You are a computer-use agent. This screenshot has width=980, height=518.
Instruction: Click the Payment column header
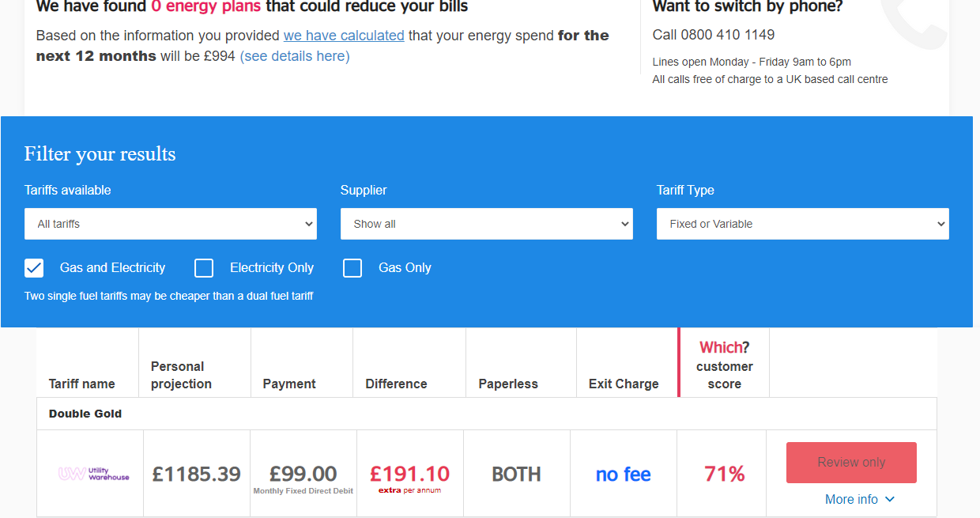[289, 384]
